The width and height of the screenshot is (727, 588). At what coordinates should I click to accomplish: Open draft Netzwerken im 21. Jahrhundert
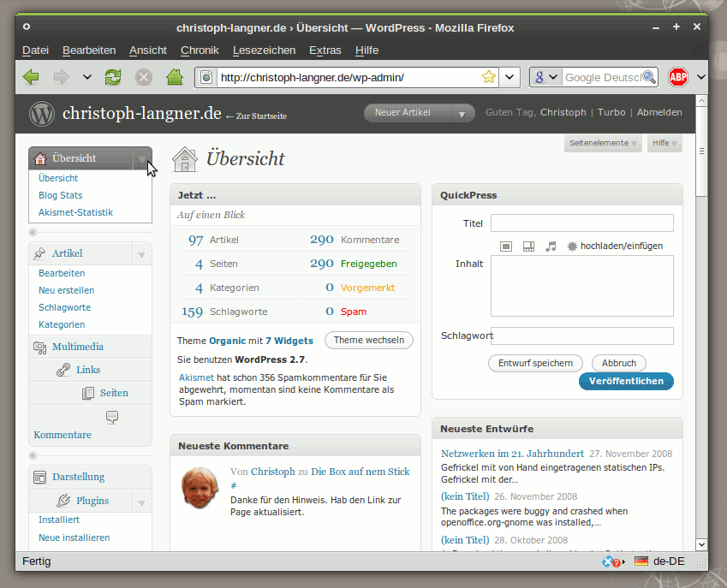[x=512, y=454]
